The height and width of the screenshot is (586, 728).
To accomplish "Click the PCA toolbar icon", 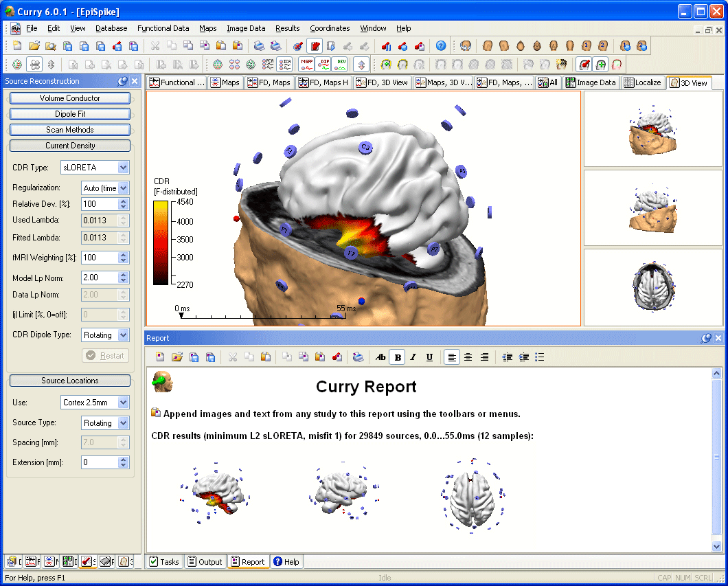I will (x=269, y=65).
